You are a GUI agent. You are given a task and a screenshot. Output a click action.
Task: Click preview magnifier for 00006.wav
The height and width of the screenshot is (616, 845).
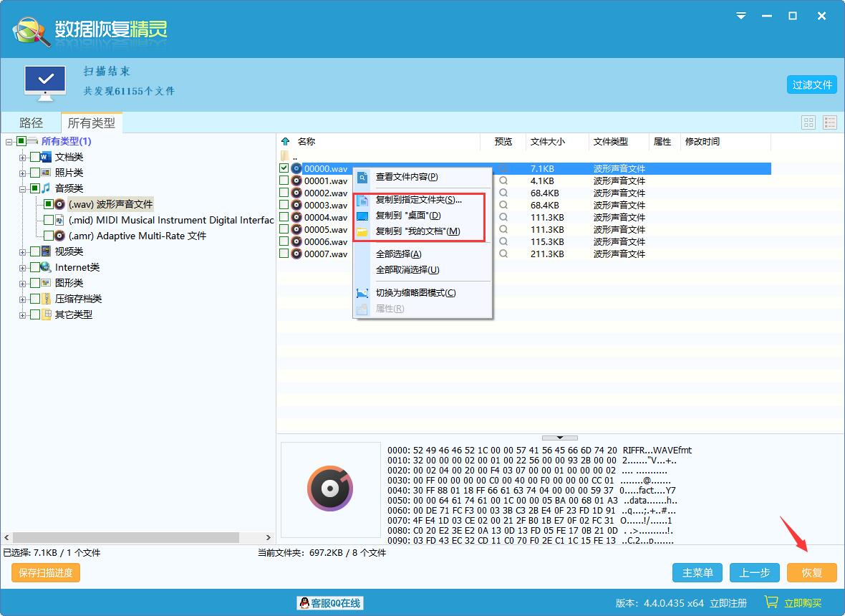(x=503, y=241)
